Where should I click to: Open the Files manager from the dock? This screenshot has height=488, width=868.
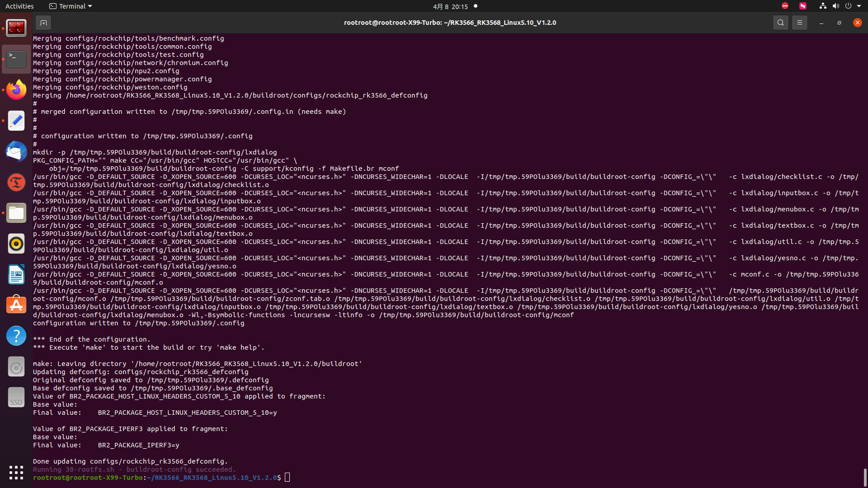(16, 213)
